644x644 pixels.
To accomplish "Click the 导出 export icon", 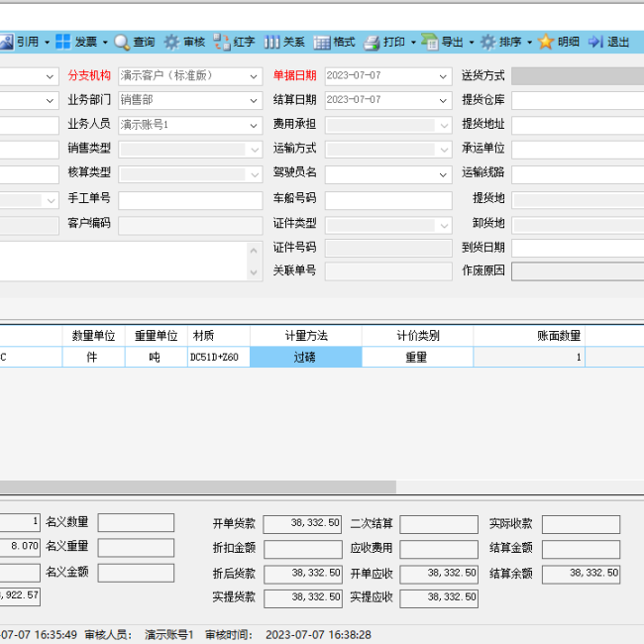I will pos(430,42).
